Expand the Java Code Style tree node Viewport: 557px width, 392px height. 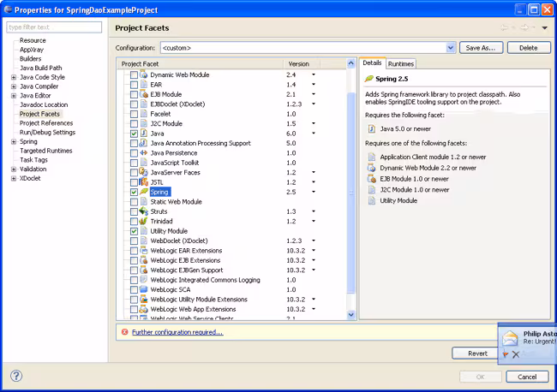[14, 77]
